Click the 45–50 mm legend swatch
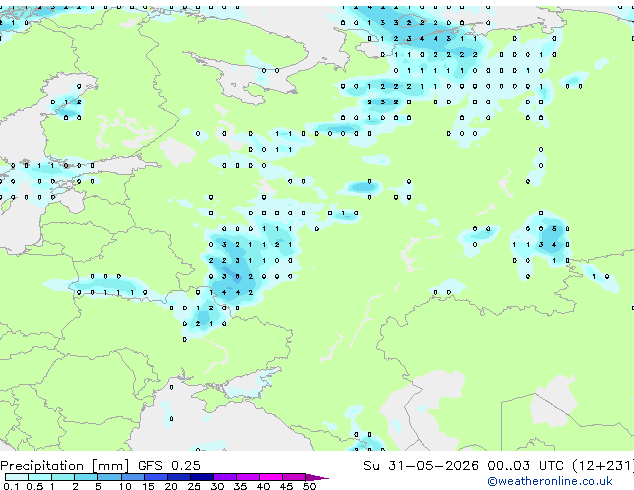The image size is (634, 490). coord(294,477)
